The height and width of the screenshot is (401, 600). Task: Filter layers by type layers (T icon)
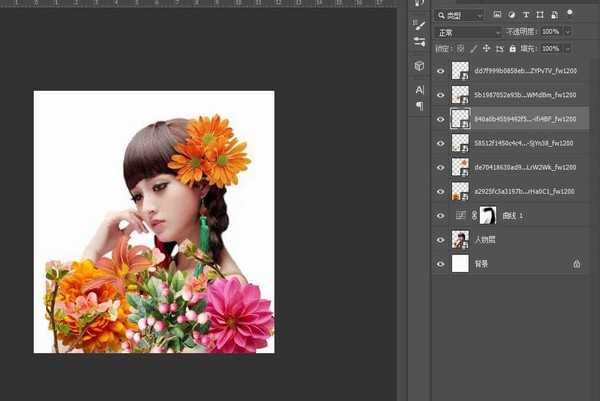[526, 15]
